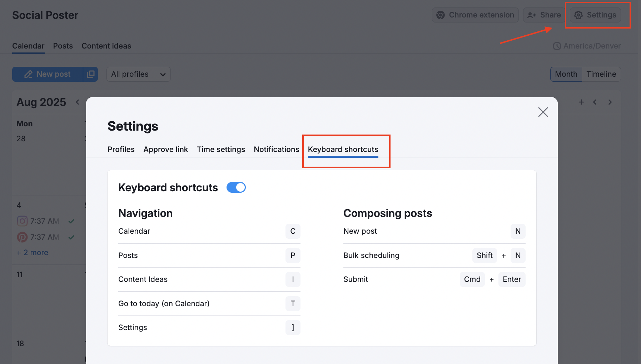This screenshot has width=641, height=364.
Task: Click the plus icon above the side calendar
Action: [581, 102]
